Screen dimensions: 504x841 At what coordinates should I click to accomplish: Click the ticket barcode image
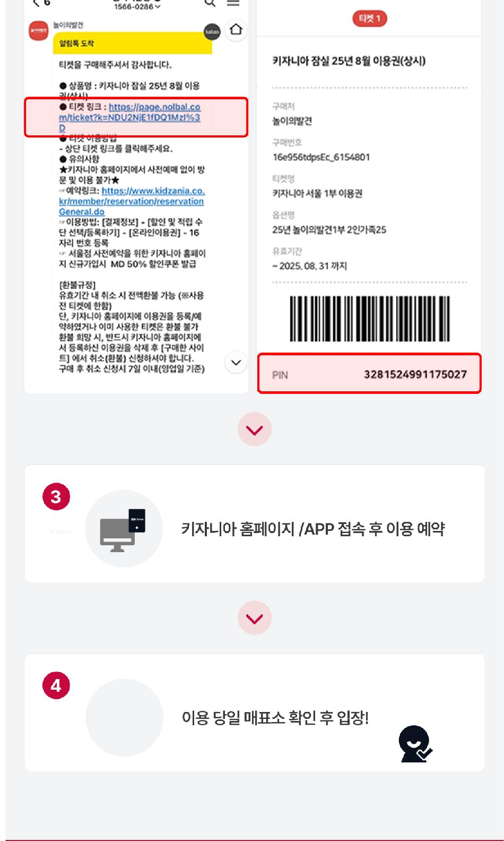(370, 319)
